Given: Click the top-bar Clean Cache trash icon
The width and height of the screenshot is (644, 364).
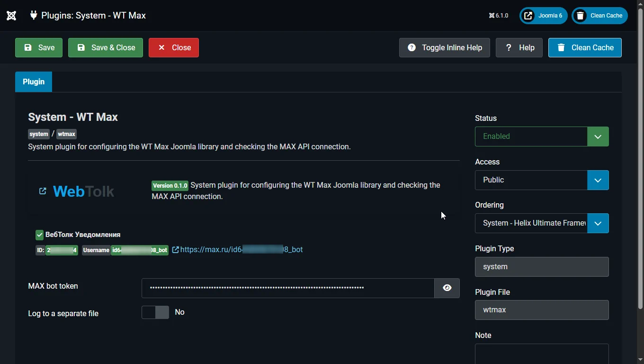Looking at the screenshot, I should click(580, 16).
